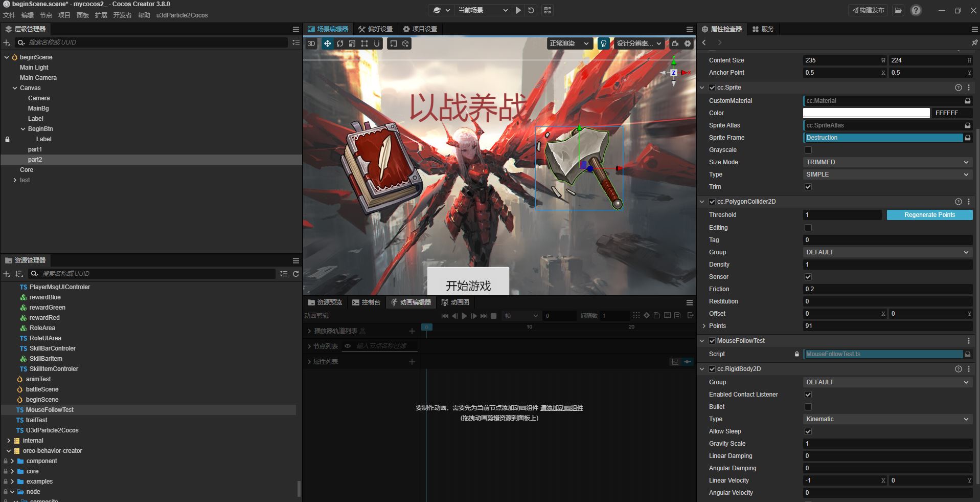The height and width of the screenshot is (502, 980).
Task: Open MouseFollowTest component options menu
Action: pos(969,341)
